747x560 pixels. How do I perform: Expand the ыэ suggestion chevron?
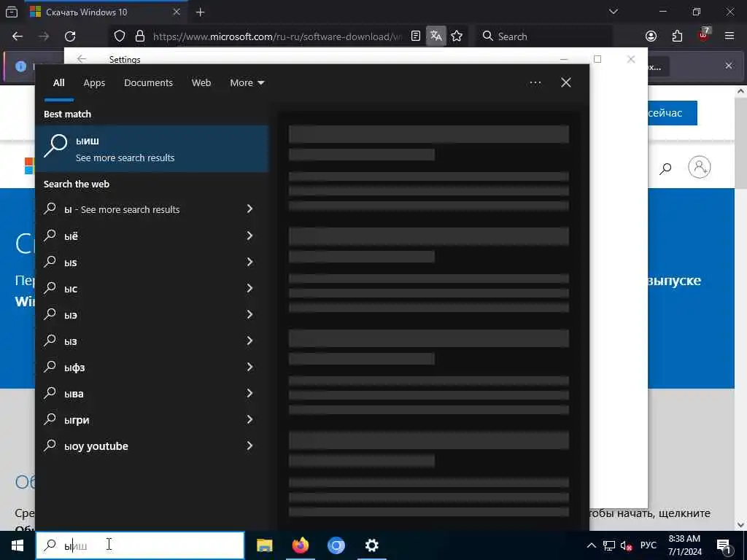point(249,314)
